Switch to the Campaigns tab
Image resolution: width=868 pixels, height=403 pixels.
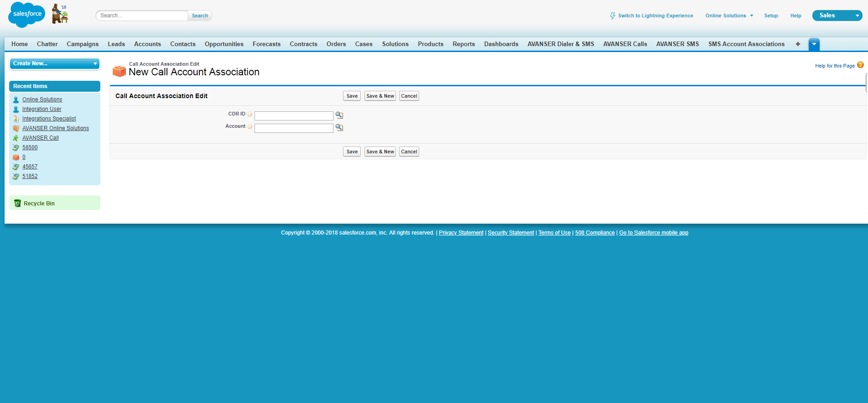point(83,44)
